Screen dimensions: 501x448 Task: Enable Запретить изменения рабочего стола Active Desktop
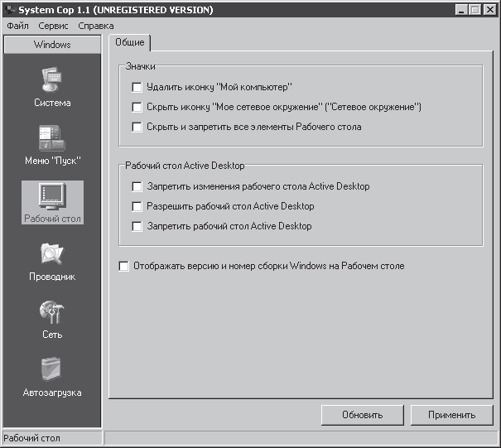pos(137,186)
